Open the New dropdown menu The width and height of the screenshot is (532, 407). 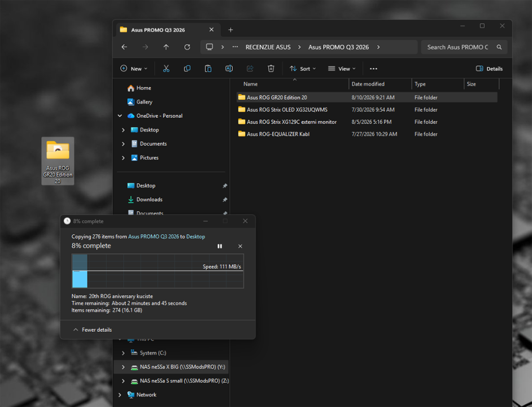coord(134,69)
